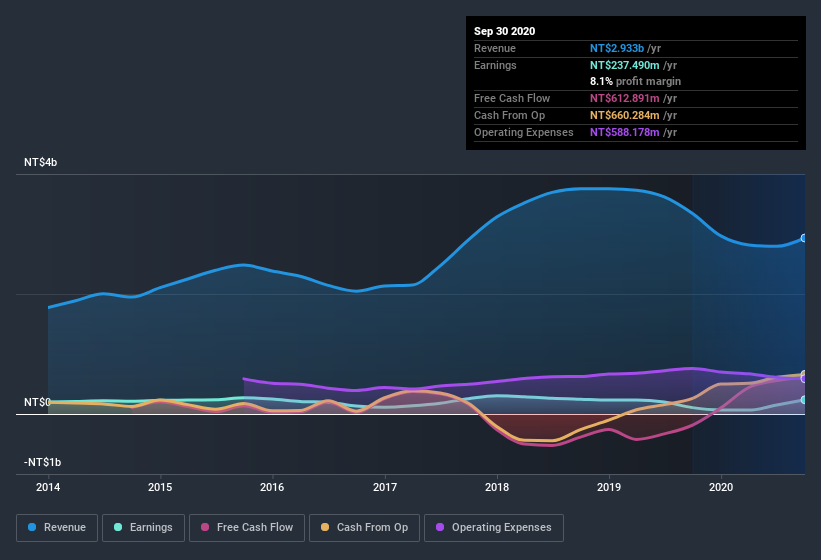Click the NT$2.933b revenue value

point(617,48)
